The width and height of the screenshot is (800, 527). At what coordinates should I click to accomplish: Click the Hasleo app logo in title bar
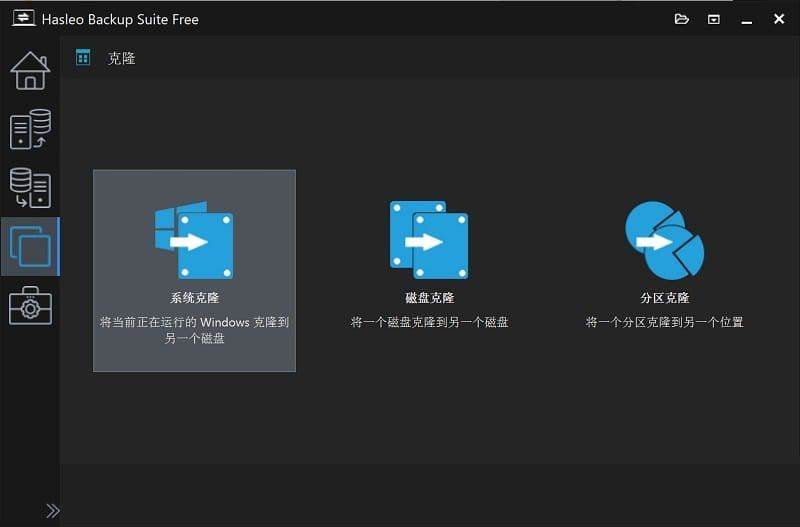pyautogui.click(x=20, y=18)
